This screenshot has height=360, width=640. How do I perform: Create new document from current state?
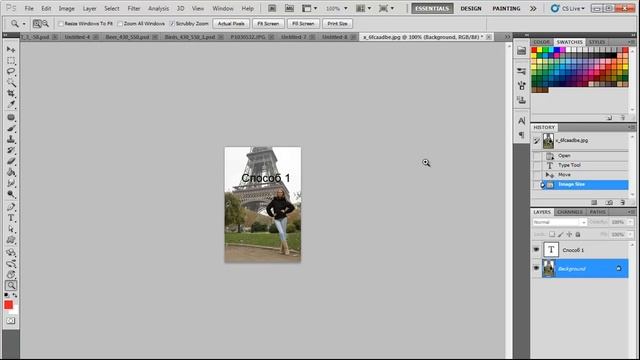594,202
